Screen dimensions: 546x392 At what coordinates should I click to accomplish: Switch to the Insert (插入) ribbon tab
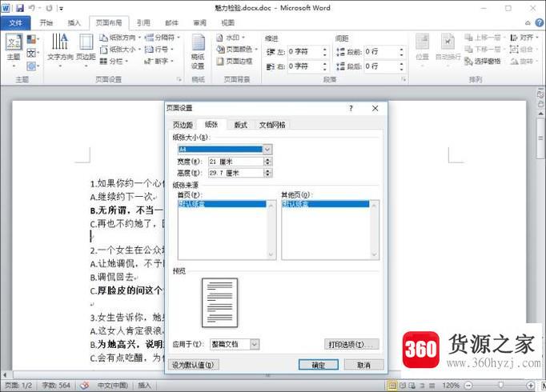click(x=74, y=23)
